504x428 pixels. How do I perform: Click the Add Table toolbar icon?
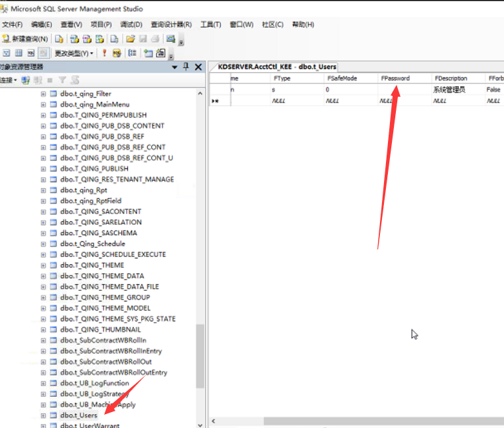click(x=147, y=53)
